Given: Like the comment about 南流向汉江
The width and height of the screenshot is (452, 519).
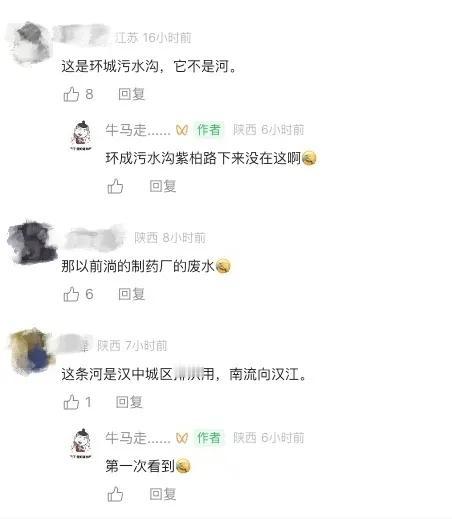Looking at the screenshot, I should 71,402.
